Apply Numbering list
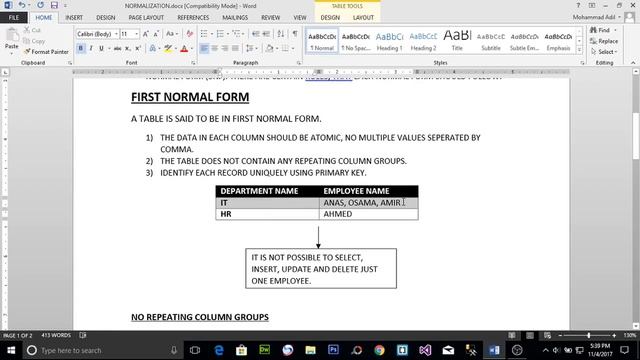The width and height of the screenshot is (640, 360). [x=220, y=34]
